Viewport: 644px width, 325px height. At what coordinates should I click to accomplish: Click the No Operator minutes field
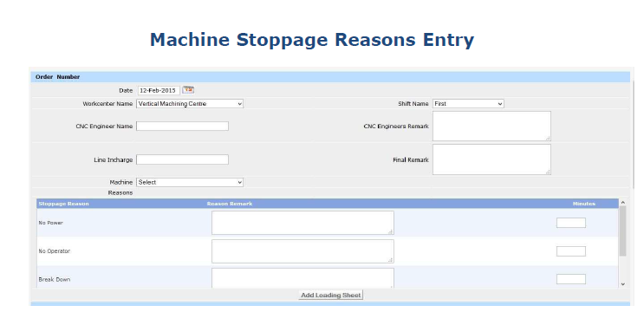pos(571,251)
